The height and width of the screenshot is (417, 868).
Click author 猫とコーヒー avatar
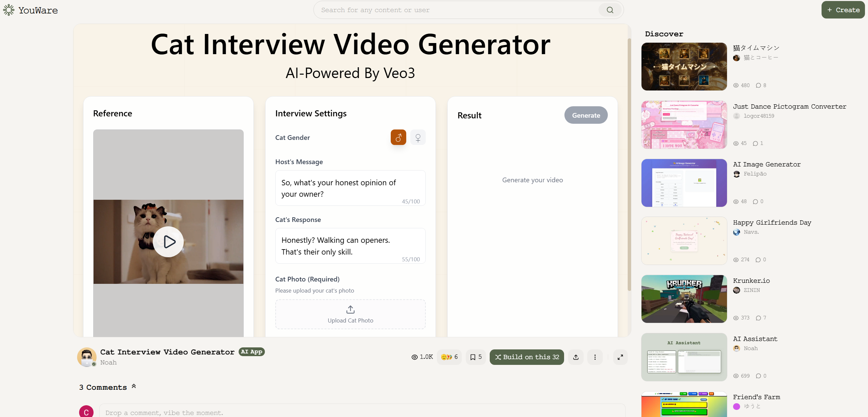click(737, 58)
